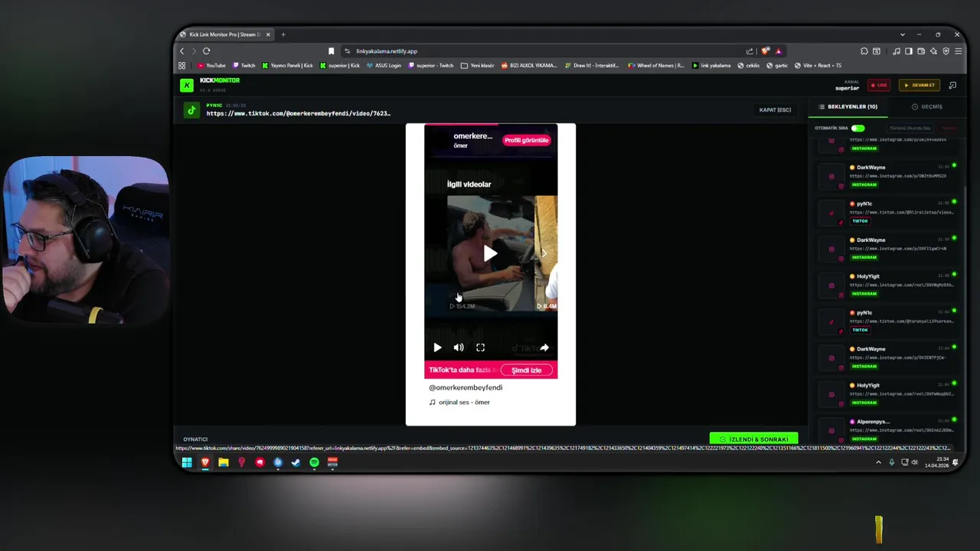Open the YouTube bookmark
980x551 pixels.
tap(212, 66)
